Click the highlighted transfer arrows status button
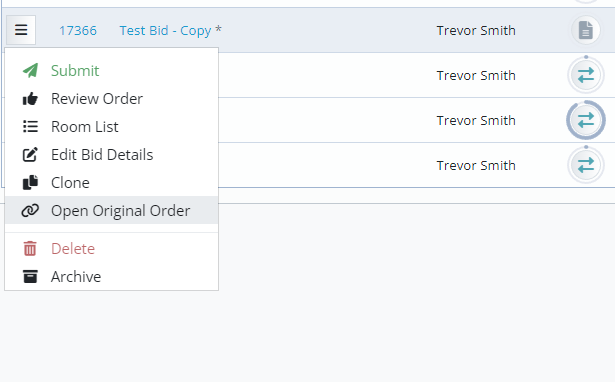The width and height of the screenshot is (615, 382). (586, 120)
